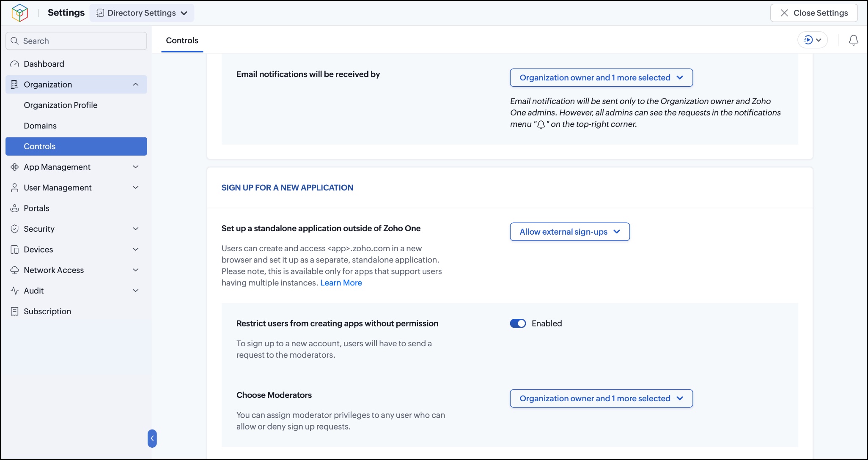Screen dimensions: 868x460
Task: Expand the Security section chevron
Action: pyautogui.click(x=135, y=229)
